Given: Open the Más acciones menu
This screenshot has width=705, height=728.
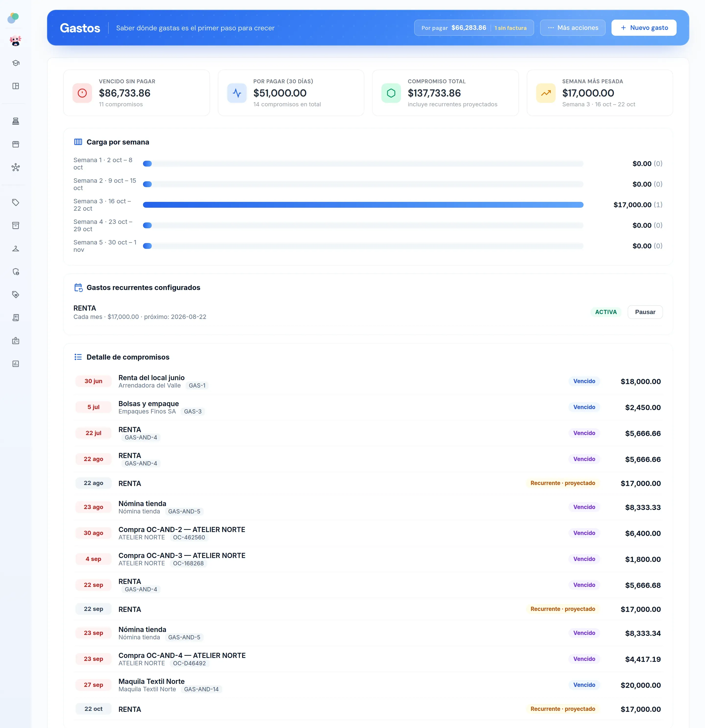Looking at the screenshot, I should coord(573,28).
